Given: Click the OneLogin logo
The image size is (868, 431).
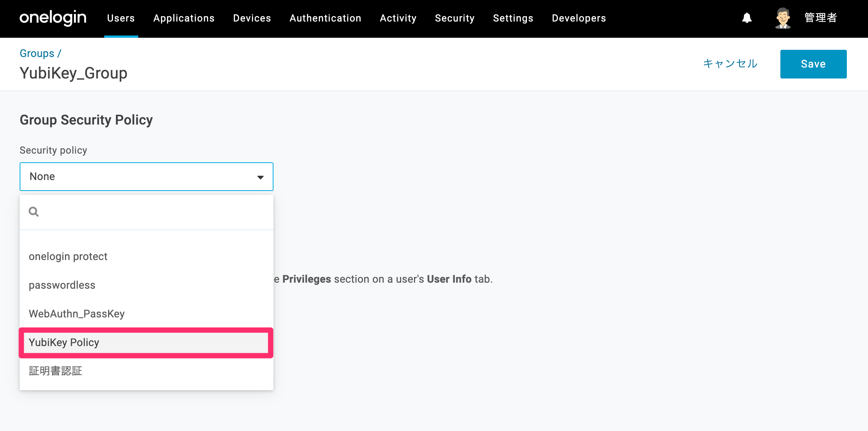Looking at the screenshot, I should coord(53,18).
